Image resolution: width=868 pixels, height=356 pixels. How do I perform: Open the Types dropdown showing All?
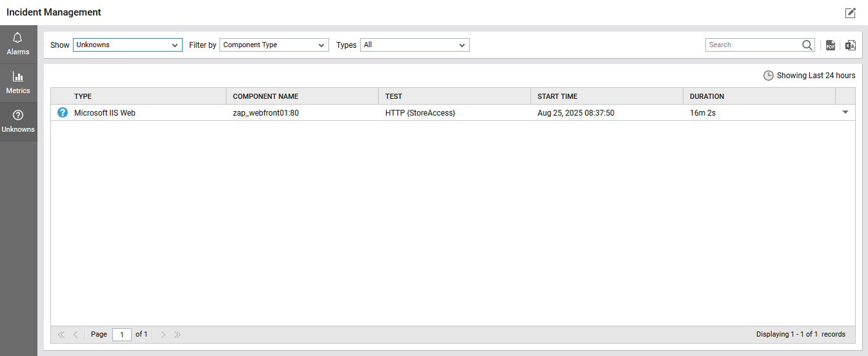(x=414, y=45)
